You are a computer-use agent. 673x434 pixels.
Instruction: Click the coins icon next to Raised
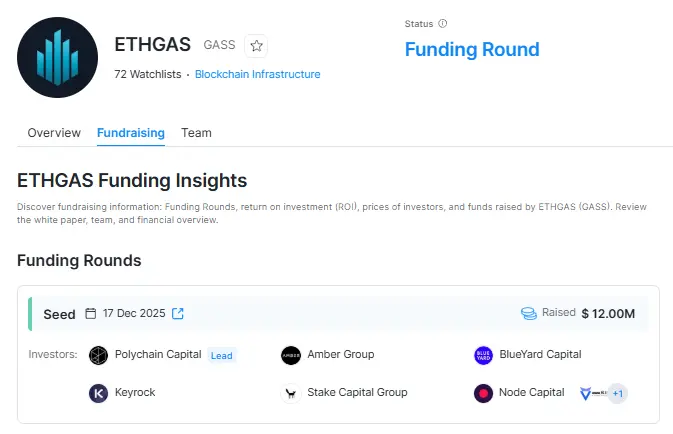[x=529, y=313]
